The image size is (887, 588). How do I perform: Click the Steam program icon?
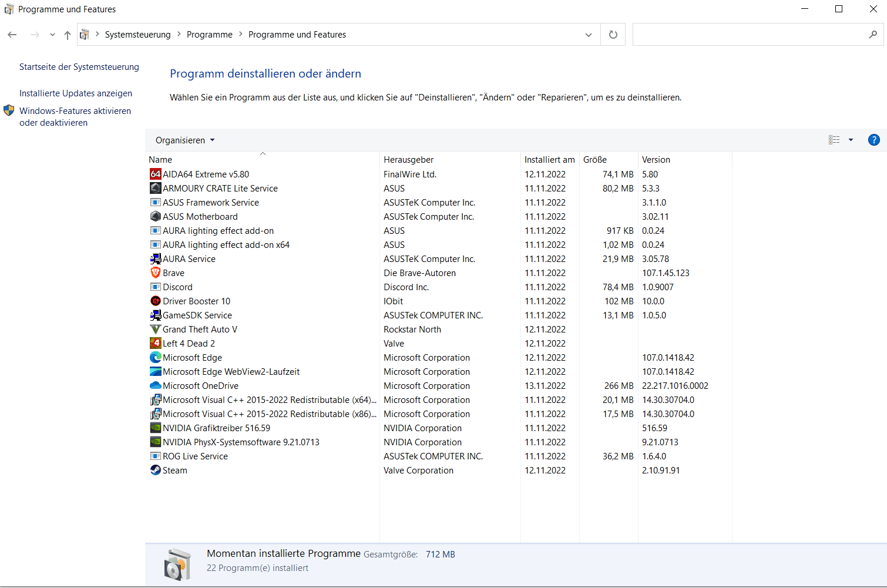[x=156, y=470]
